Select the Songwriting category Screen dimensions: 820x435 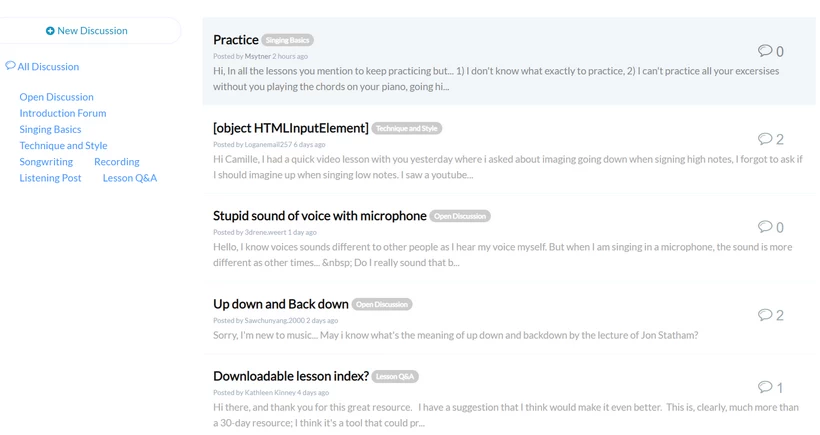[46, 162]
